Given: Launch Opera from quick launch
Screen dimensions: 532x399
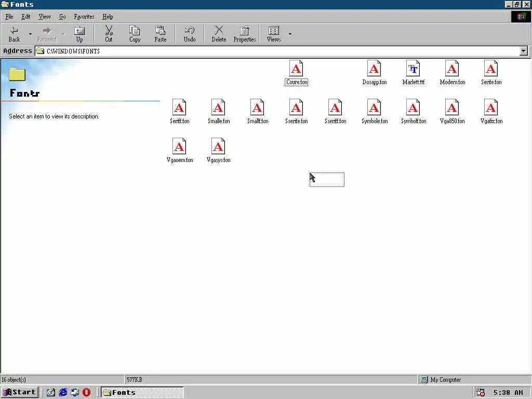Looking at the screenshot, I should pos(87,392).
